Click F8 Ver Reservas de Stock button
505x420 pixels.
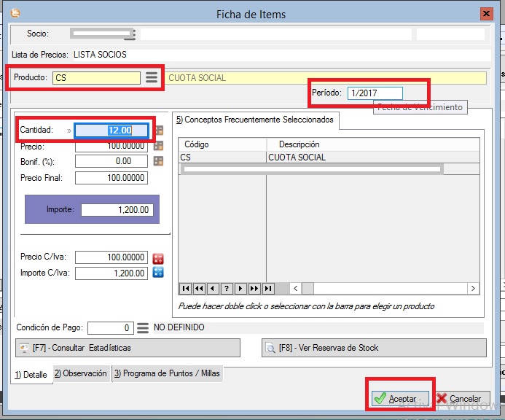point(373,348)
